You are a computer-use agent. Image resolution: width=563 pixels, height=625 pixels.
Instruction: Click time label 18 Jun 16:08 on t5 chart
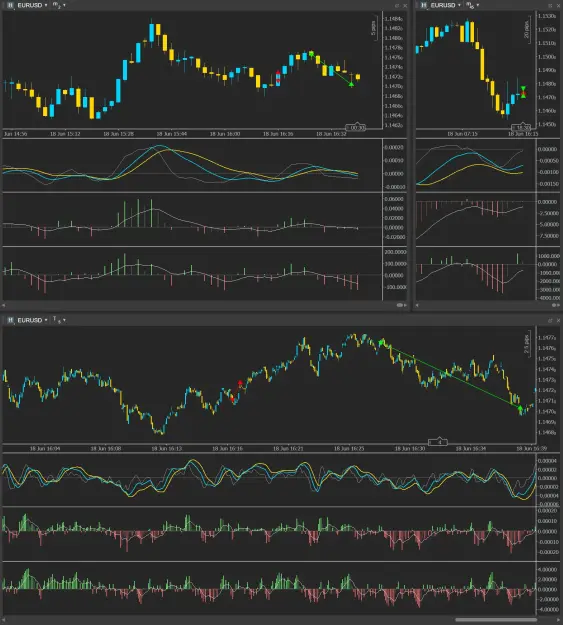coord(106,448)
